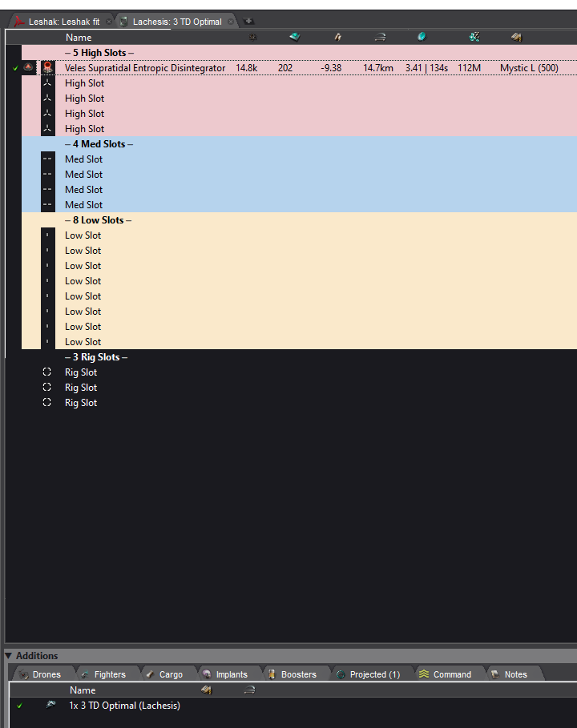The height and width of the screenshot is (728, 577).
Task: Toggle the active state icon of Veles Disintegrator
Action: 28,68
